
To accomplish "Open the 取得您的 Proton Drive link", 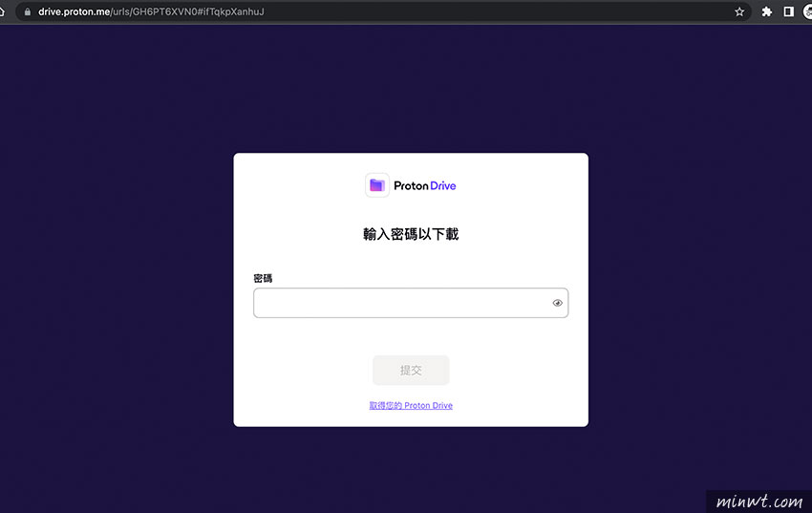I will tap(411, 406).
